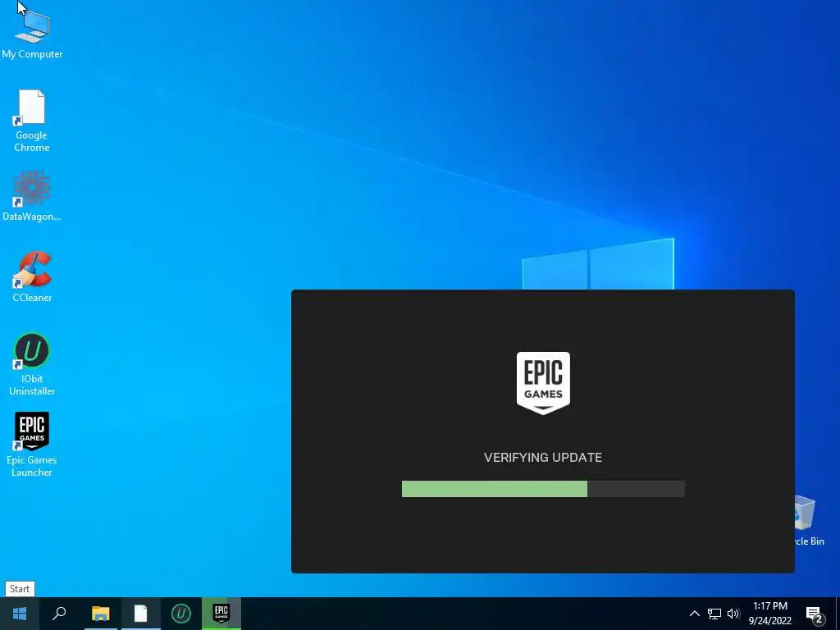Select the DataWagon desktop shortcut

click(32, 196)
